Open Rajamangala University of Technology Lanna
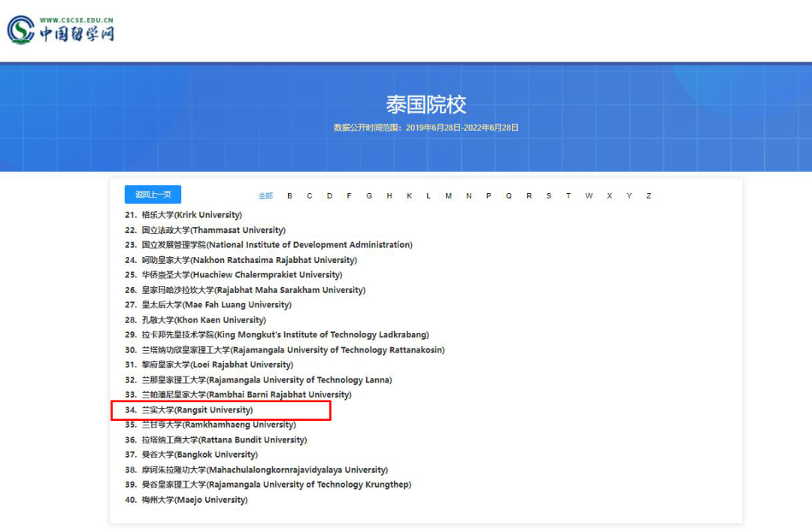Image resolution: width=812 pixels, height=532 pixels. (x=259, y=380)
